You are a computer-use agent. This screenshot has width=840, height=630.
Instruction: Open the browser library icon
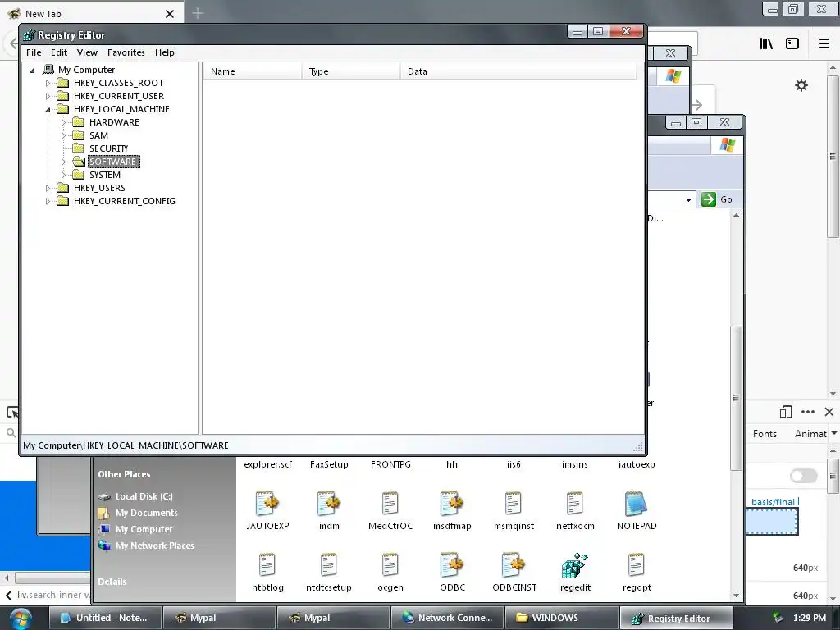pyautogui.click(x=767, y=44)
